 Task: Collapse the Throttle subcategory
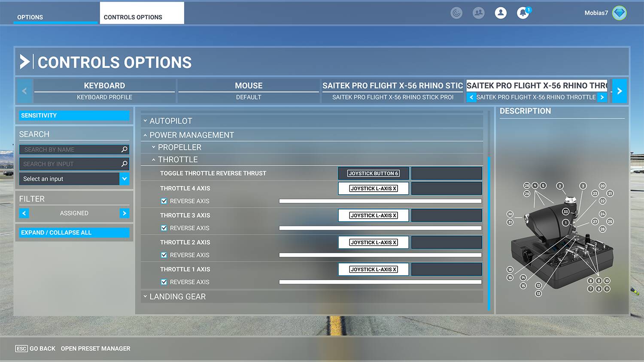pyautogui.click(x=312, y=160)
